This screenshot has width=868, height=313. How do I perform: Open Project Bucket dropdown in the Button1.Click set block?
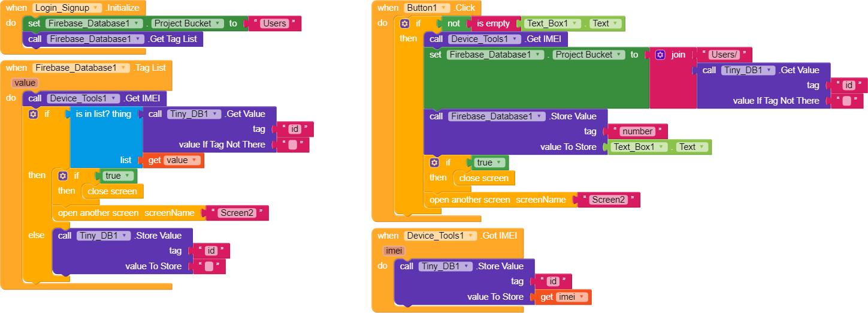(x=588, y=55)
